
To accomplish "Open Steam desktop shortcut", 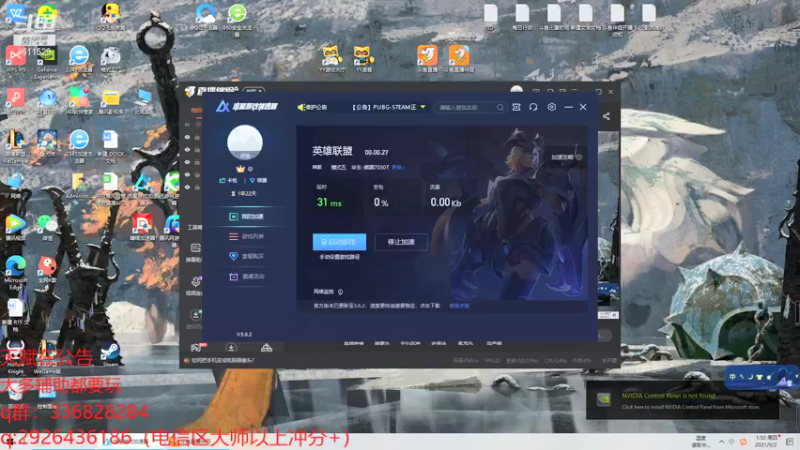I will click(x=110, y=355).
